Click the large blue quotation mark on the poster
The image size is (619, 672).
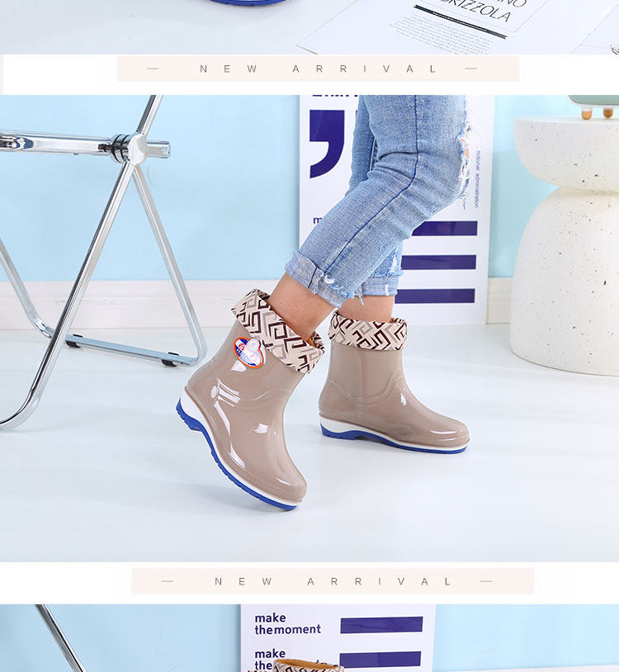coord(327,142)
